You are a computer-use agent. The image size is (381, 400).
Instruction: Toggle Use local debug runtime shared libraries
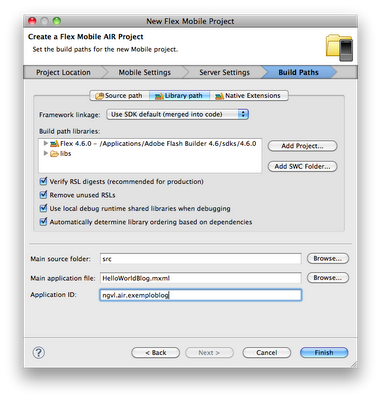click(x=43, y=208)
